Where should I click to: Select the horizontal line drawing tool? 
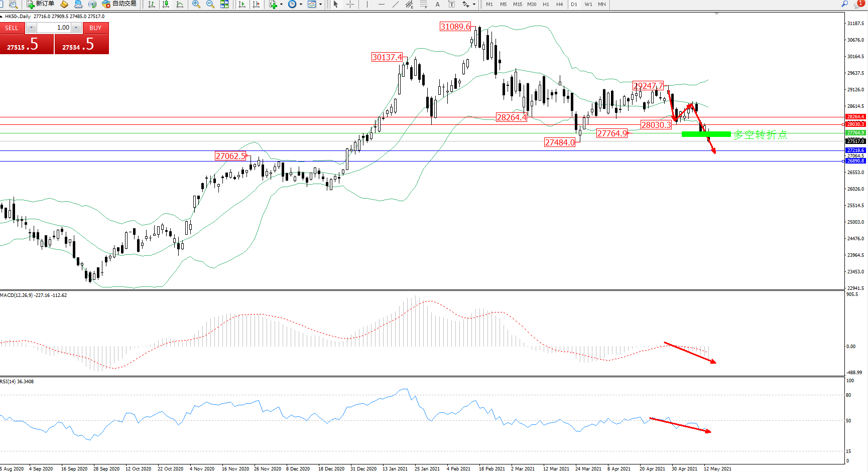(382, 4)
